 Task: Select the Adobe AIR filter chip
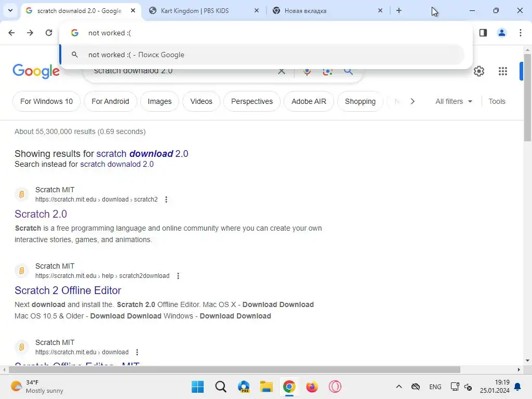(x=309, y=101)
